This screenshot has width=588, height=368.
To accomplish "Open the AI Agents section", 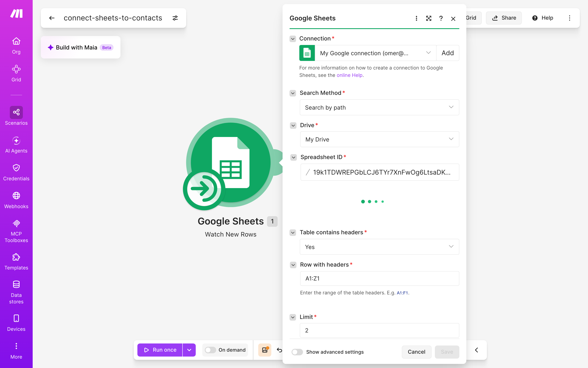I will (x=16, y=145).
